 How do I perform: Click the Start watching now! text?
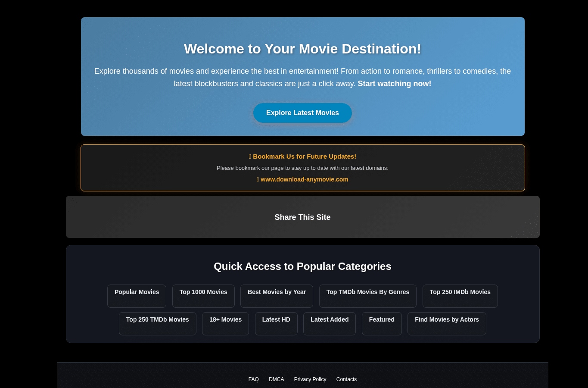point(394,84)
